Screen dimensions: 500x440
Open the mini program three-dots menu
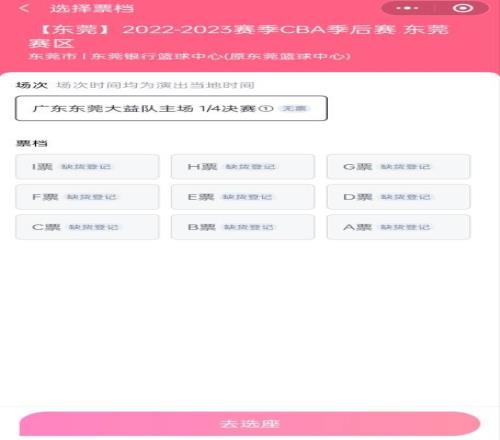click(407, 8)
